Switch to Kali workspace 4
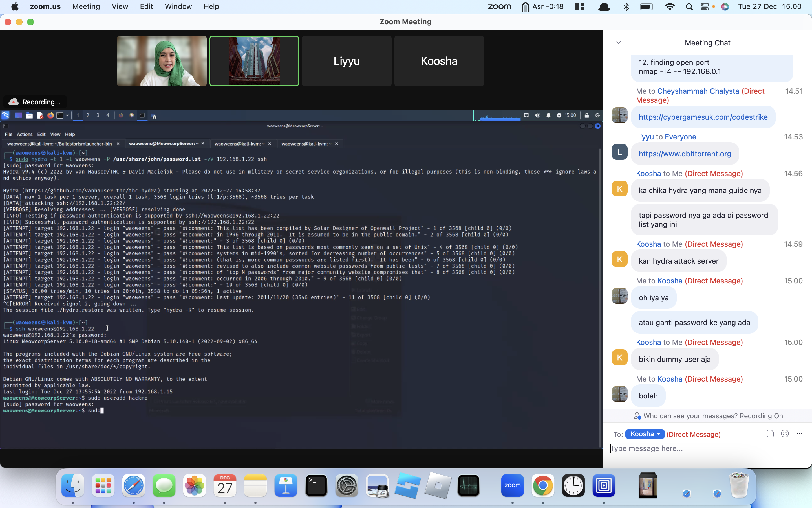This screenshot has width=812, height=508. coord(108,115)
